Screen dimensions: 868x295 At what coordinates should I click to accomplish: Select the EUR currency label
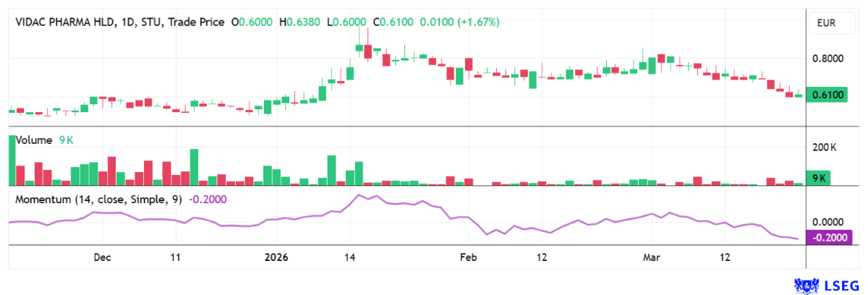click(826, 24)
